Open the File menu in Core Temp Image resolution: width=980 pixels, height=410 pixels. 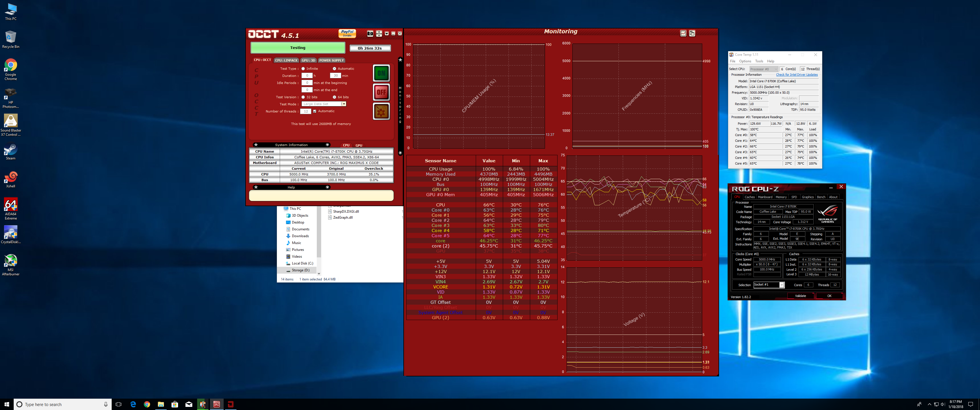click(x=732, y=61)
